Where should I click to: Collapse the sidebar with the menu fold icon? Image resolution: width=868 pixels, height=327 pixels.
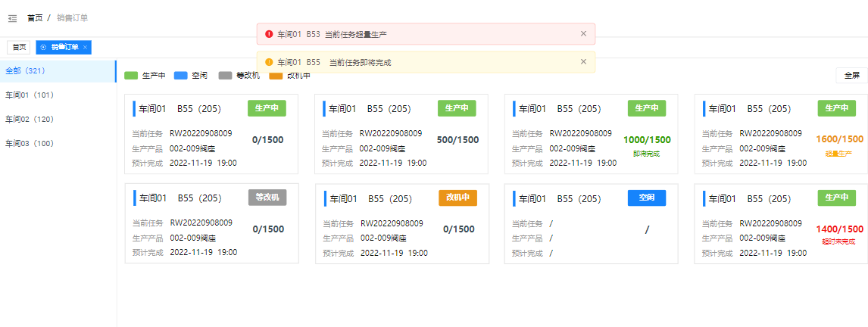pos(12,18)
